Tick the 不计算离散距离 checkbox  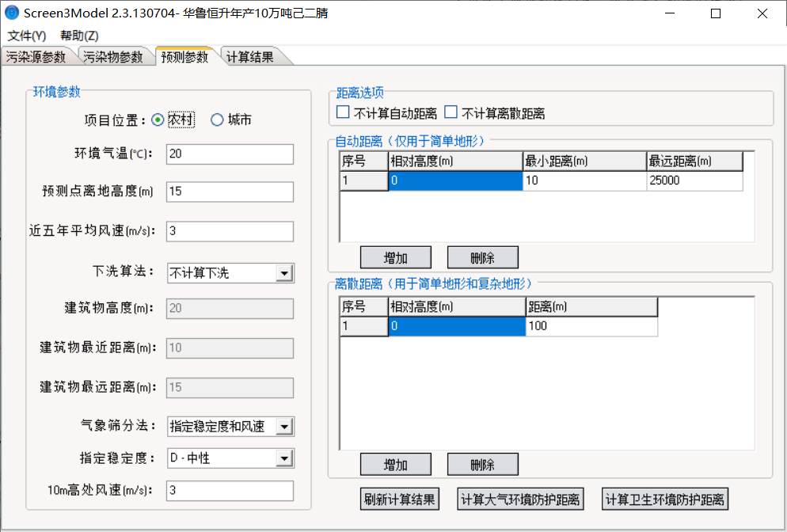(451, 112)
